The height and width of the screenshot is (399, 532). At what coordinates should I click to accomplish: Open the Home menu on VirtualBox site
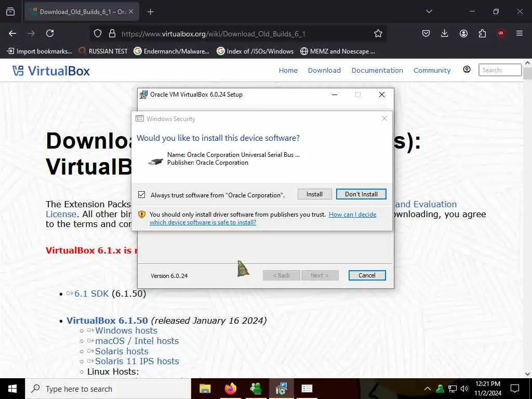pos(288,70)
